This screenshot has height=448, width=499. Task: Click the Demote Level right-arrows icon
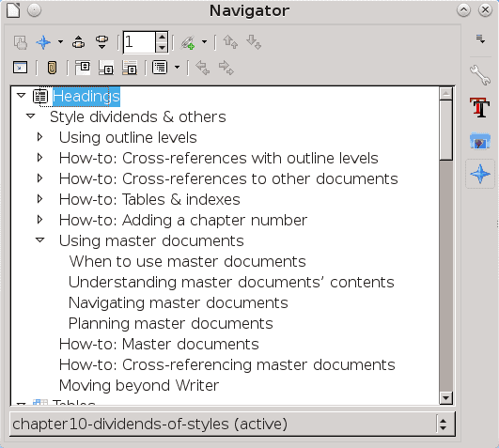[226, 68]
